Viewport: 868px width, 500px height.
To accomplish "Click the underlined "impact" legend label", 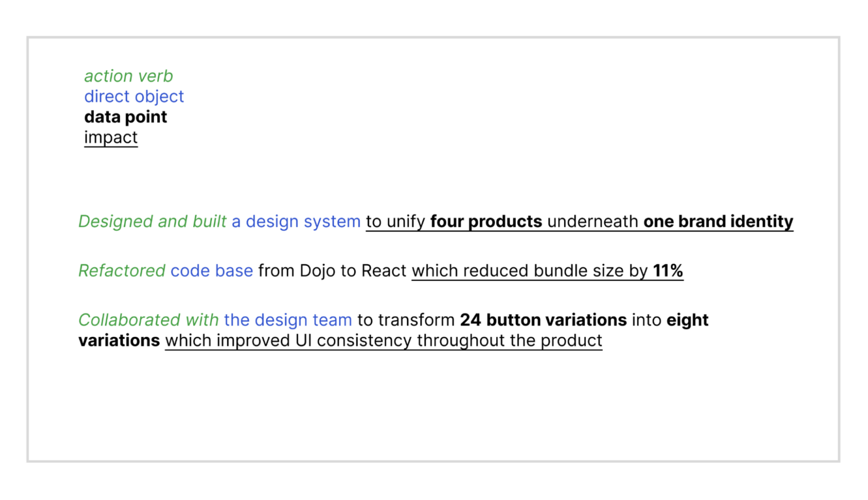I will coord(111,137).
